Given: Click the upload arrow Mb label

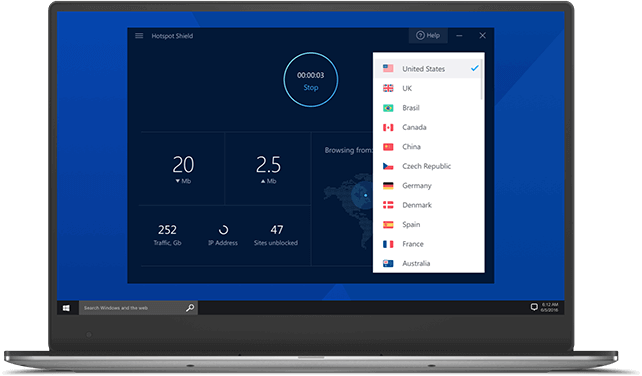Looking at the screenshot, I should [x=269, y=181].
